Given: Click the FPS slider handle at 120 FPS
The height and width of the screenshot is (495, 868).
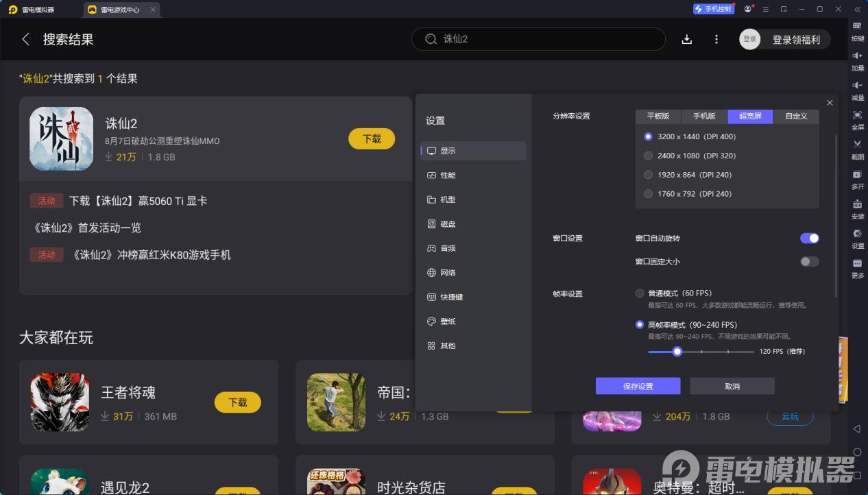Looking at the screenshot, I should click(x=677, y=351).
